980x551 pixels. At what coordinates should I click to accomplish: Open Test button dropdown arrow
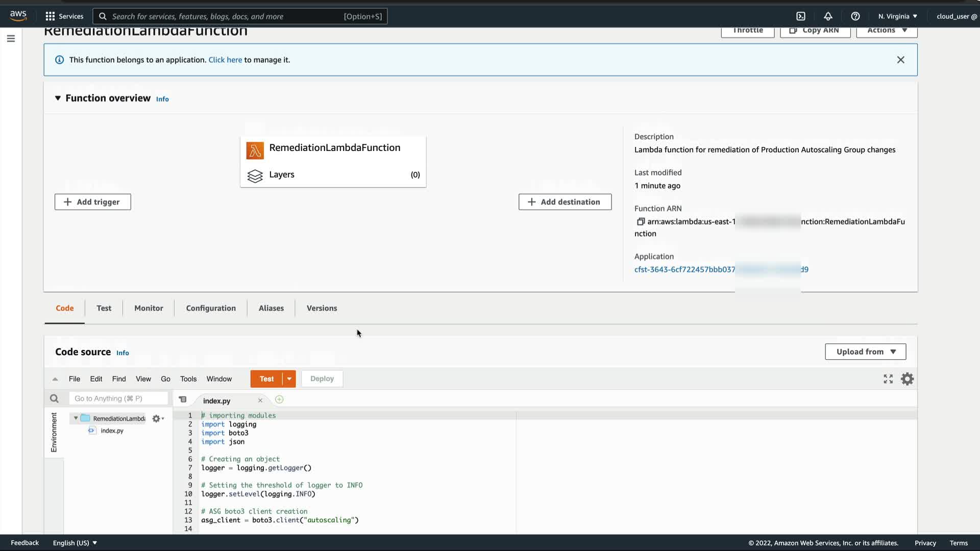tap(289, 379)
